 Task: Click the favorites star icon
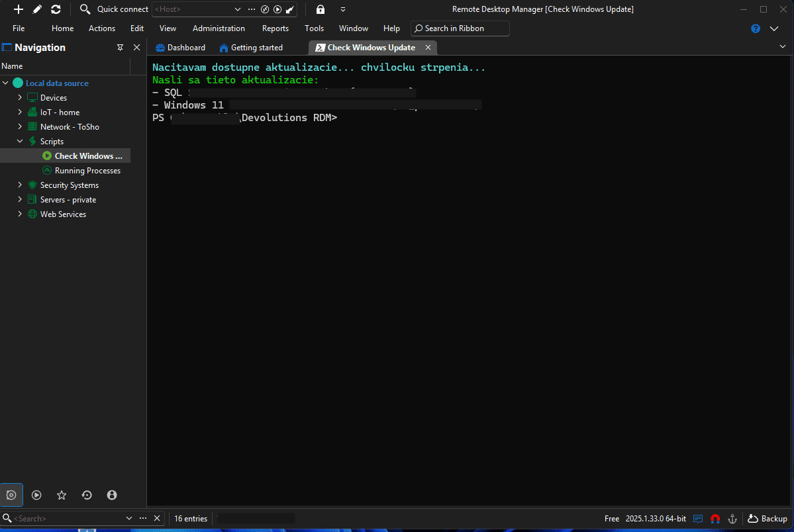coord(62,495)
